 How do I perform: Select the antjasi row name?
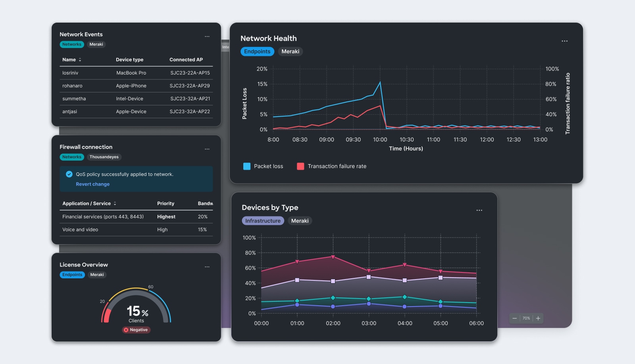click(x=69, y=112)
